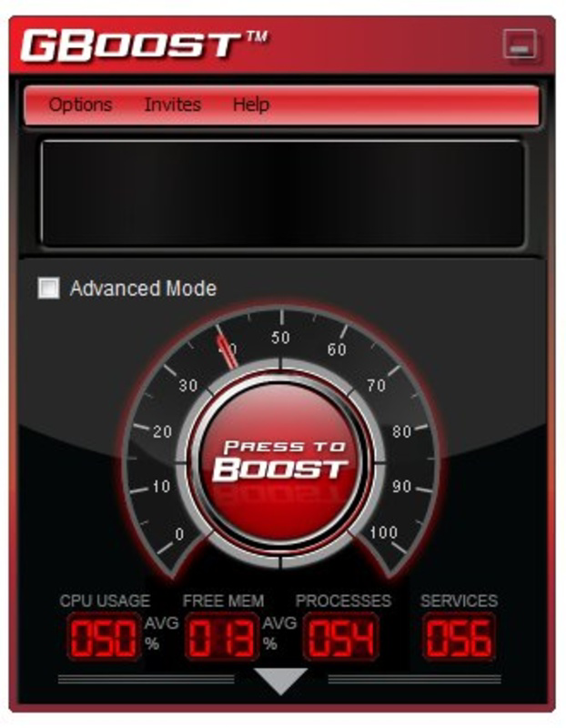Minimize the GBoost window
566x728 pixels.
click(x=520, y=45)
